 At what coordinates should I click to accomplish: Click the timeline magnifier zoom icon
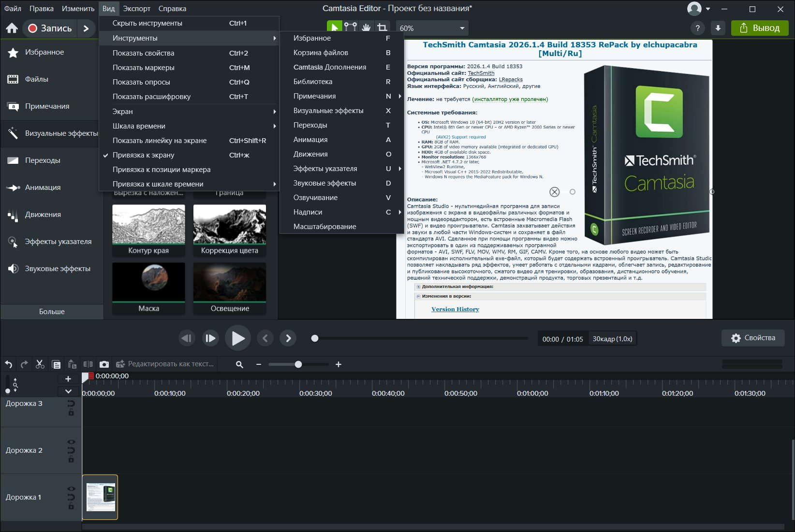(239, 364)
